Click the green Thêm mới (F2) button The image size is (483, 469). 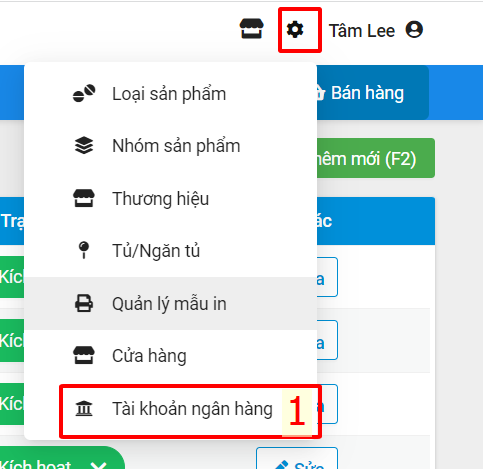pos(375,158)
